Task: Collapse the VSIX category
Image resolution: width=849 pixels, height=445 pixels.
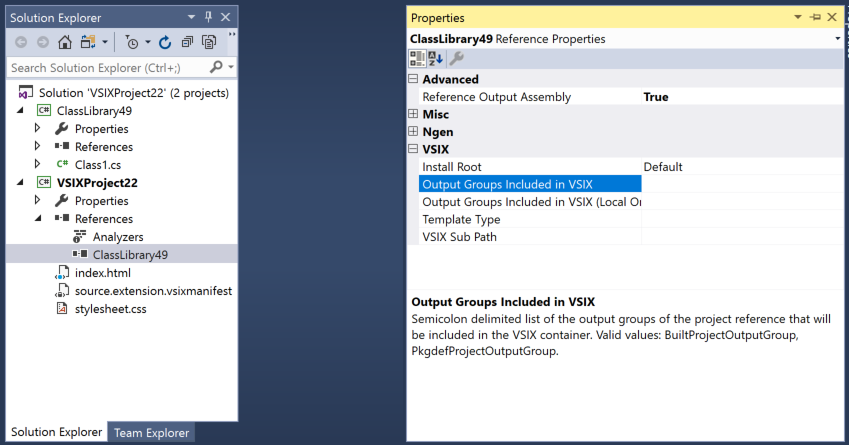Action: pos(413,148)
